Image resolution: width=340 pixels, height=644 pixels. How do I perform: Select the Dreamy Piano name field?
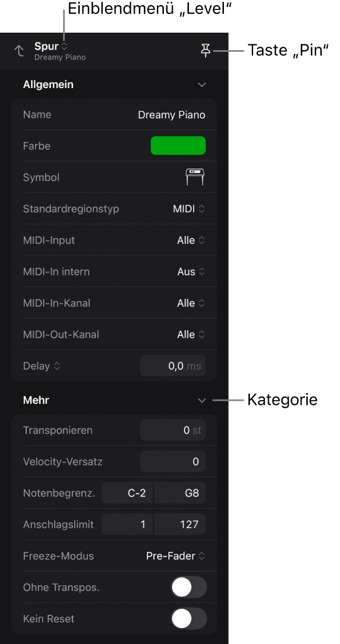171,114
